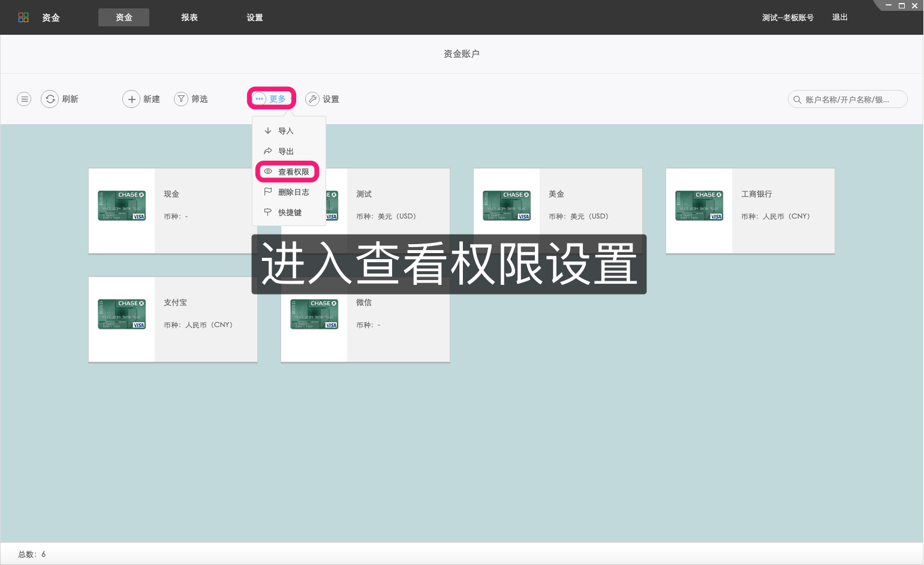Click the flag icon beside 删除日志
Viewport: 924px width, 565px height.
[x=268, y=192]
